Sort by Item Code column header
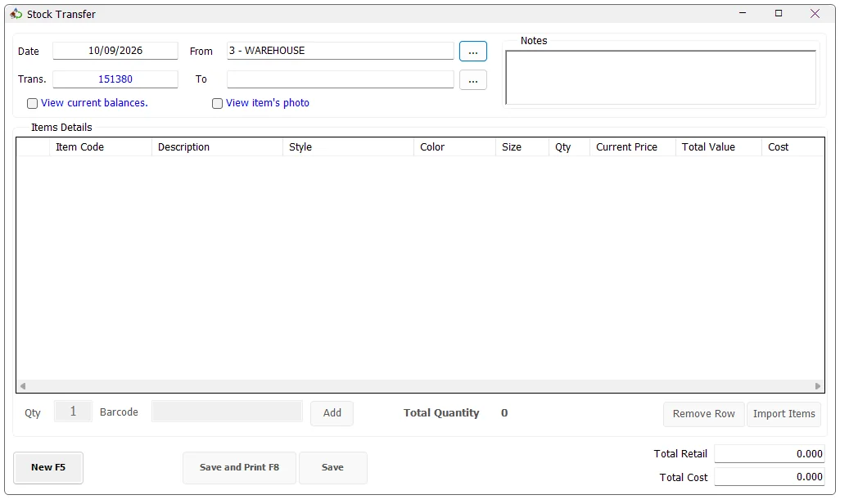 (101, 147)
